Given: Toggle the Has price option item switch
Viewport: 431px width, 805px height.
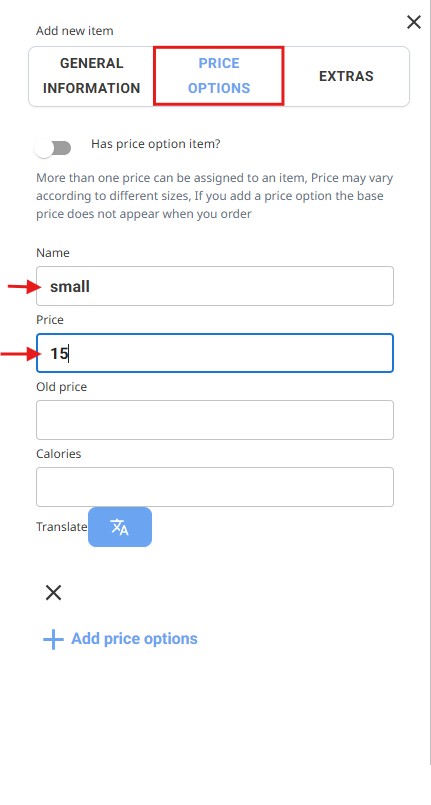Looking at the screenshot, I should [x=52, y=148].
